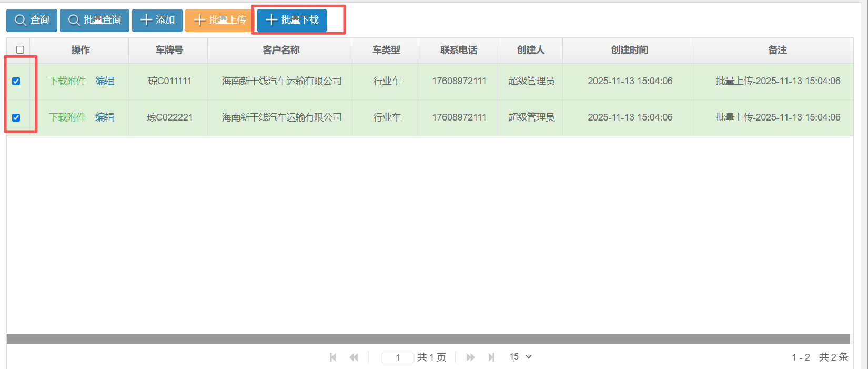Click the 创建时间 column header
868x369 pixels.
tap(629, 50)
